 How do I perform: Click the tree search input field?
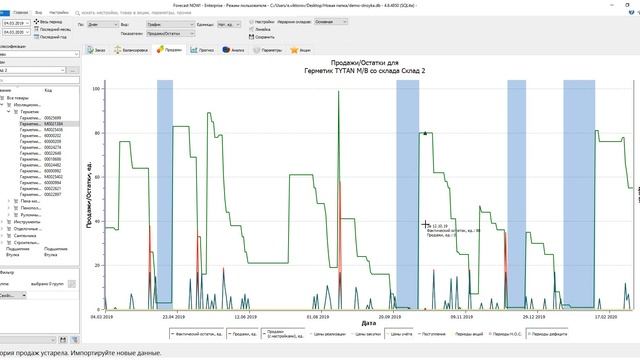click(40, 80)
